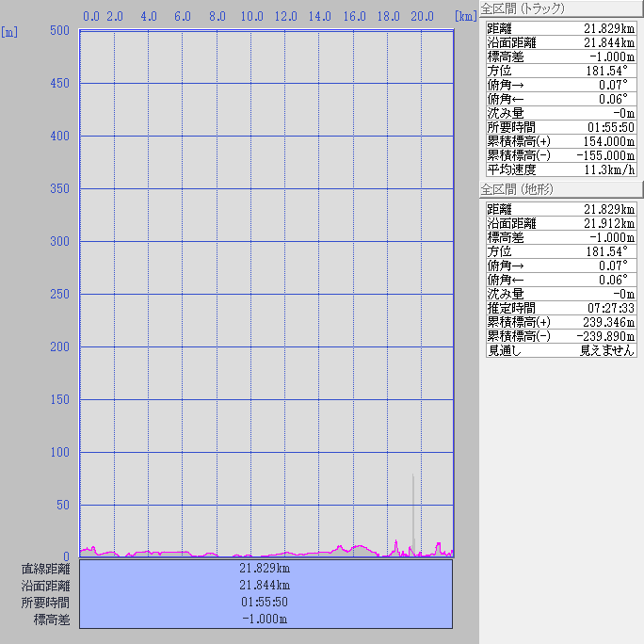644x644 pixels.
Task: Click 平均速度 row label
Action: point(512,169)
